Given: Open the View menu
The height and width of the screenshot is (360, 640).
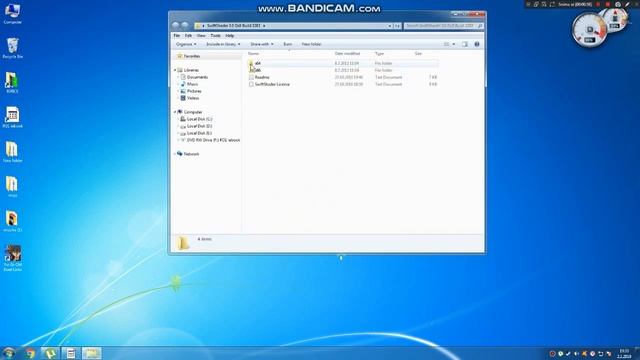Looking at the screenshot, I should point(201,36).
